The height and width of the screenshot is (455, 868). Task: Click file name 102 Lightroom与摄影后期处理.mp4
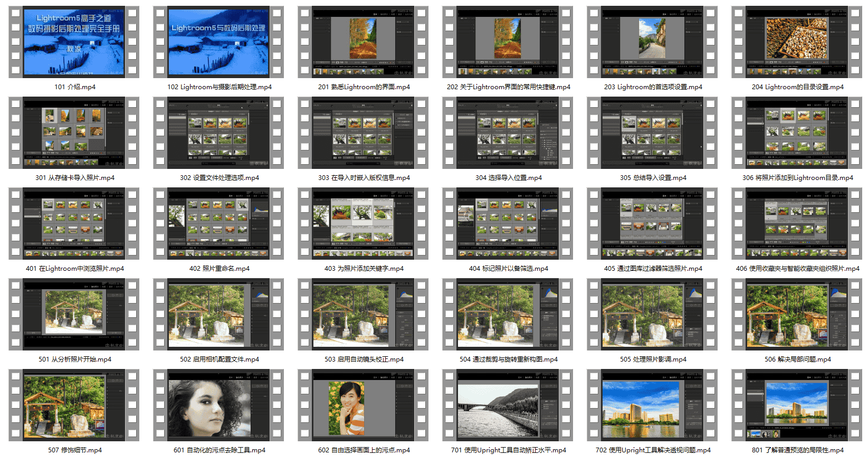click(x=219, y=87)
